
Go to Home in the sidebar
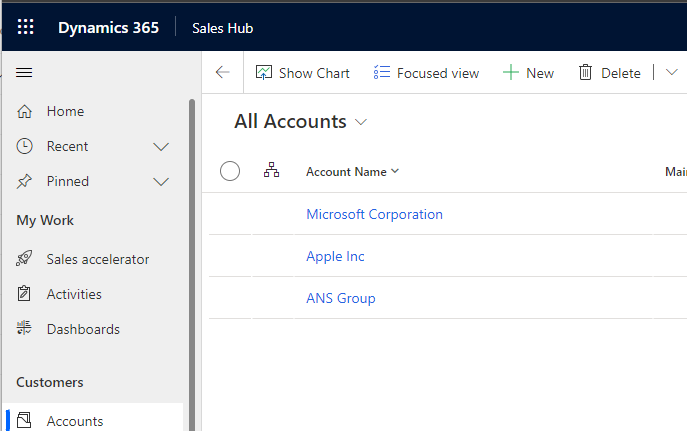(65, 111)
